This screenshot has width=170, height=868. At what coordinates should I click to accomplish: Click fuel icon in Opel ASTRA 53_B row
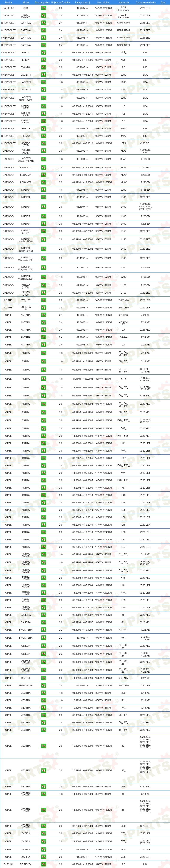click(44, 379)
